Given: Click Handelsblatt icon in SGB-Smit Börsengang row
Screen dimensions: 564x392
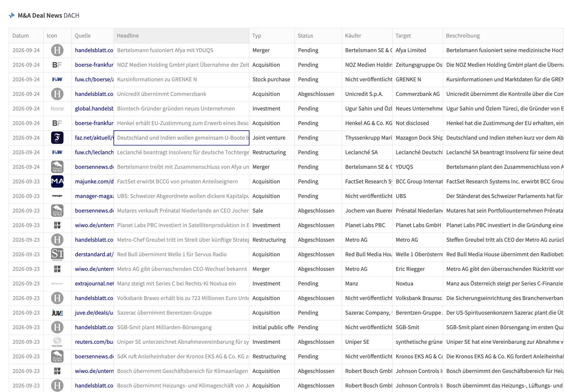Looking at the screenshot, I should click(x=57, y=327).
